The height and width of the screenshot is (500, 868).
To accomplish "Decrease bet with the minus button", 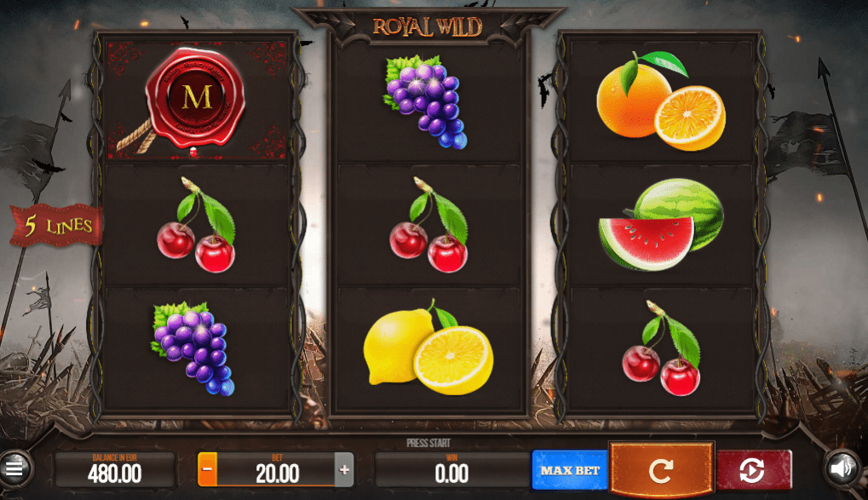I will (x=208, y=469).
